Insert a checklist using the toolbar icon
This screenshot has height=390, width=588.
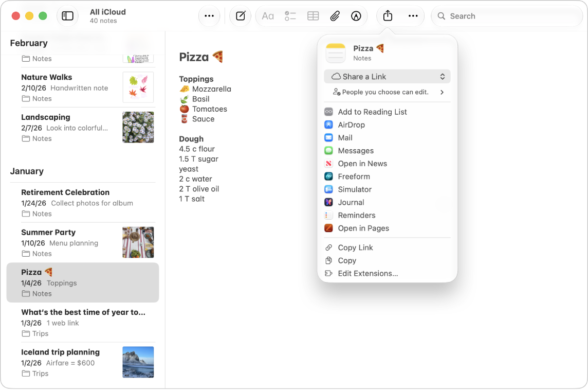[x=290, y=16]
